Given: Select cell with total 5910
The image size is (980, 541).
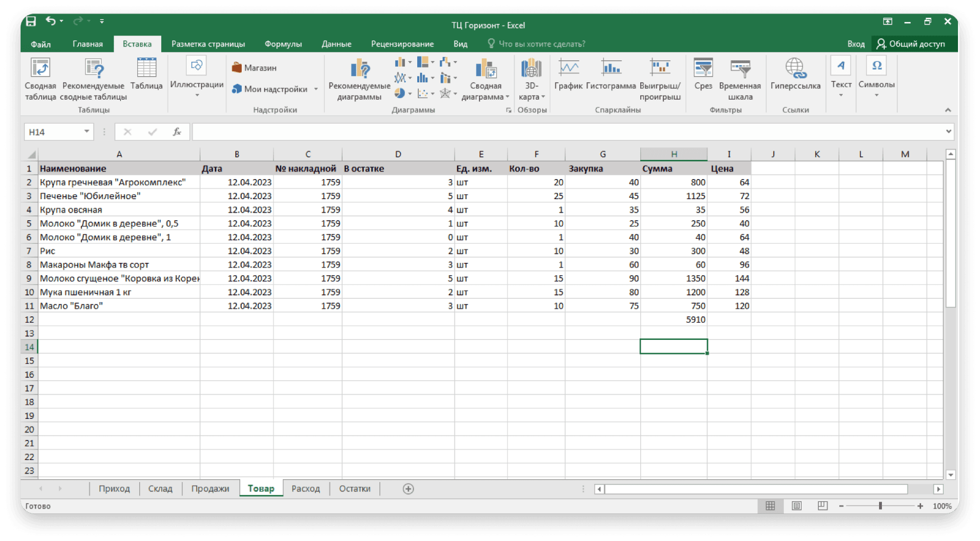Looking at the screenshot, I should pos(674,319).
